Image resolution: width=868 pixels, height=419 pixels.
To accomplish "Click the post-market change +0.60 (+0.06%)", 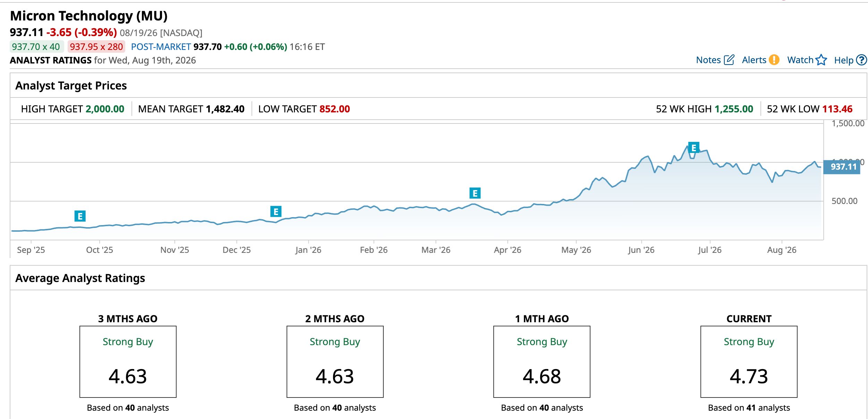I will pyautogui.click(x=256, y=47).
